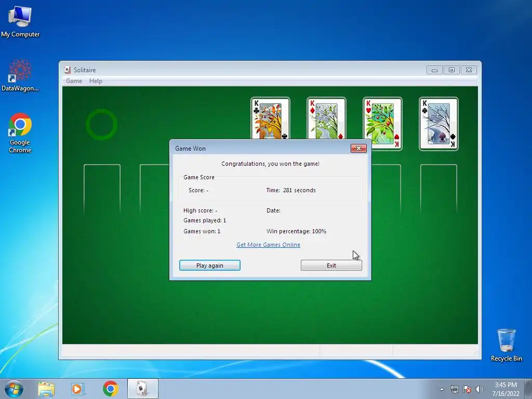This screenshot has width=532, height=399.
Task: Click Play again button
Action: [x=210, y=265]
